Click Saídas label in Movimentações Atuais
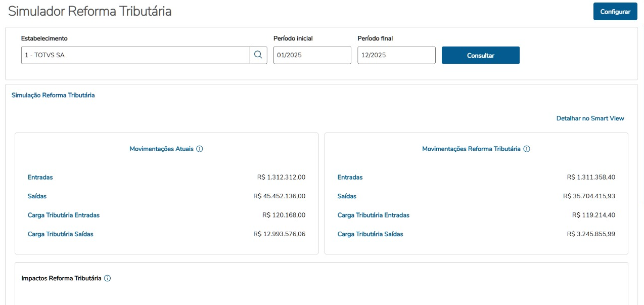Screen dimensions: 644x305 [37, 196]
